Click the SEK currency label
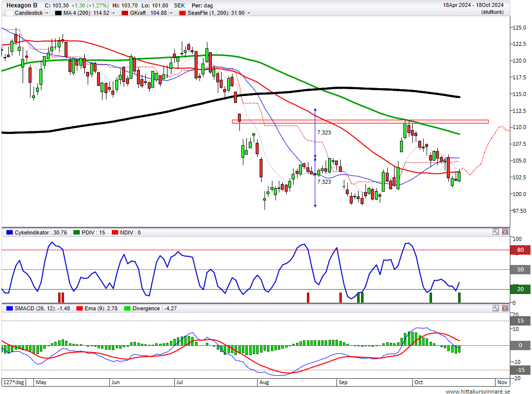The image size is (532, 394). 179,5
